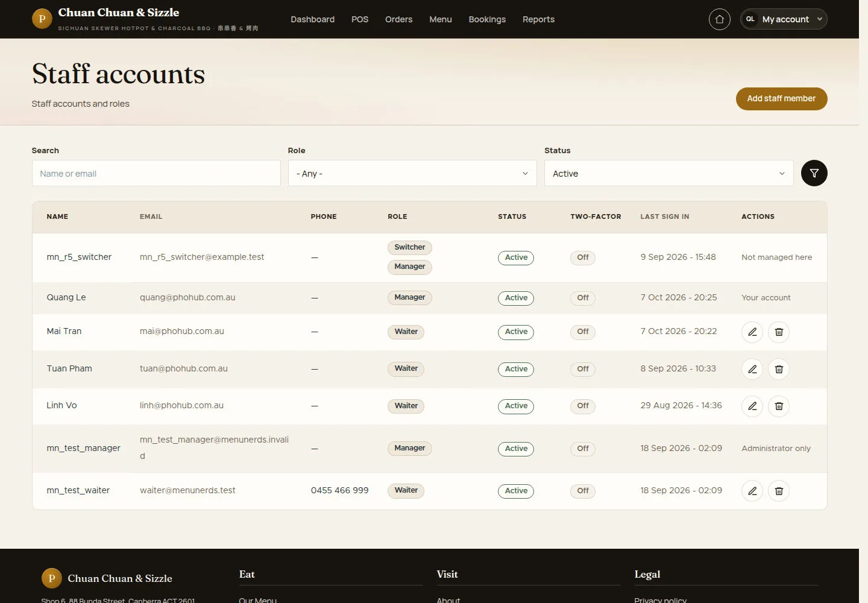
Task: Click the Add staff member button
Action: click(781, 99)
